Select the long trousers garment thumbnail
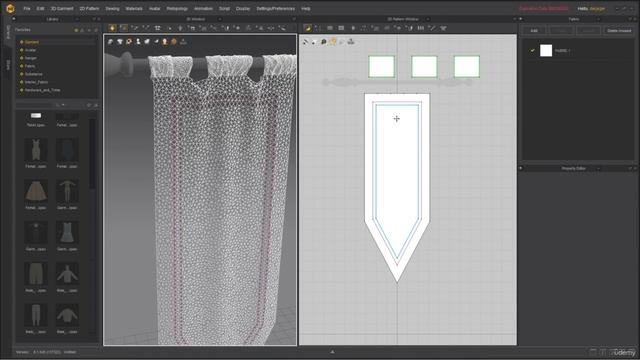This screenshot has height=360, width=640. (x=36, y=315)
